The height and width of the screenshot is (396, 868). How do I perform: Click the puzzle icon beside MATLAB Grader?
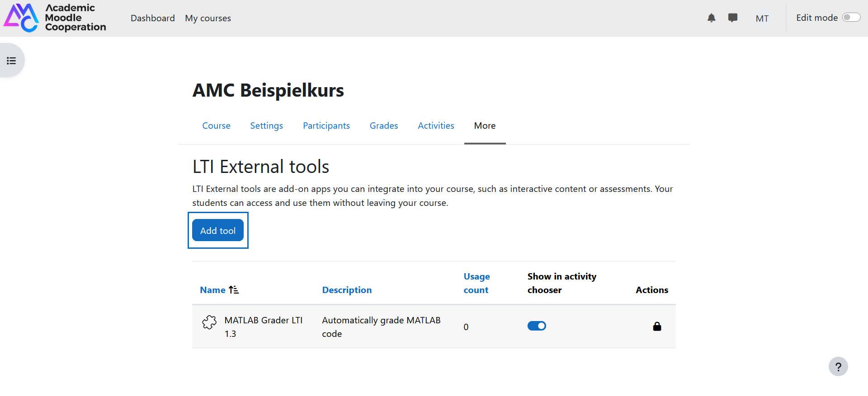click(209, 322)
